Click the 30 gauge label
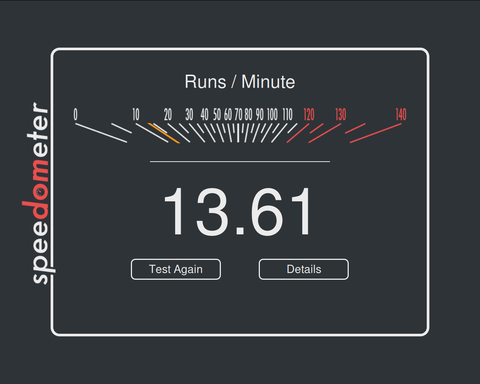 [189, 114]
